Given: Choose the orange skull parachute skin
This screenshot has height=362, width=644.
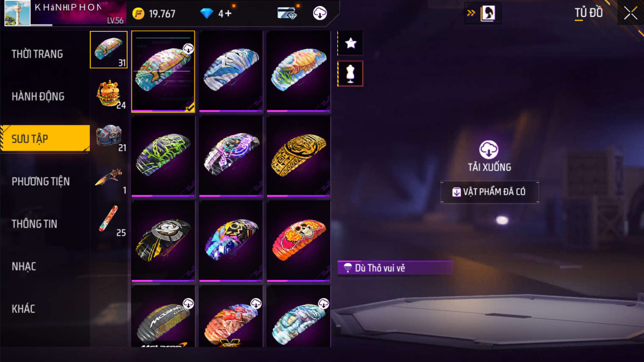Looking at the screenshot, I should click(x=298, y=241).
